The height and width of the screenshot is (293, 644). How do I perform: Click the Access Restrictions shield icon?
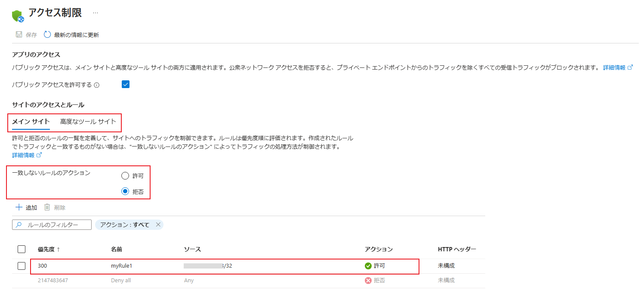18,15
